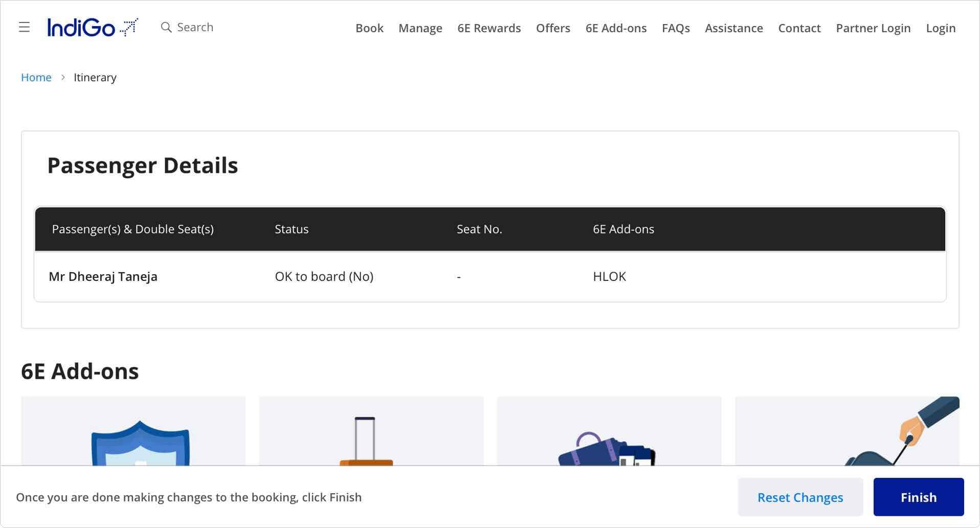Click the search magnifier icon
Viewport: 980px width, 528px height.
(166, 27)
